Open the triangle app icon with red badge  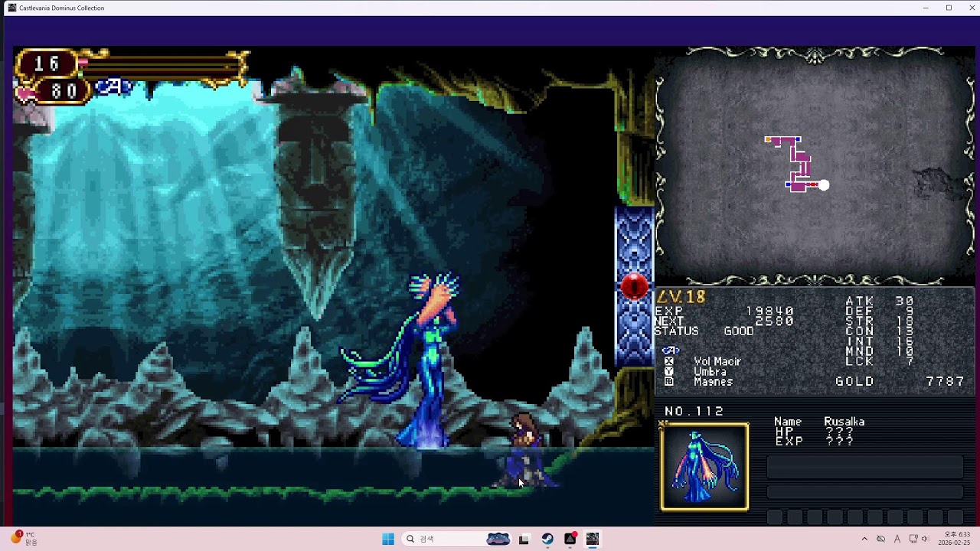pyautogui.click(x=570, y=539)
